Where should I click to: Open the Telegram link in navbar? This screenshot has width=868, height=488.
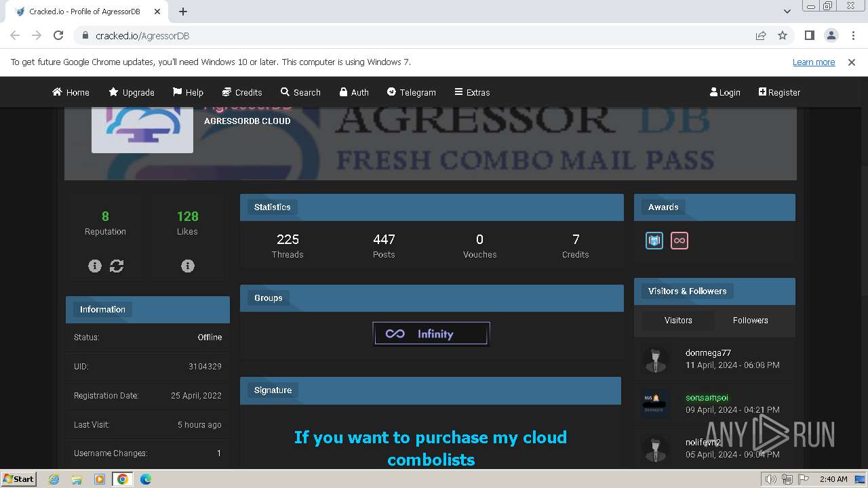(411, 92)
